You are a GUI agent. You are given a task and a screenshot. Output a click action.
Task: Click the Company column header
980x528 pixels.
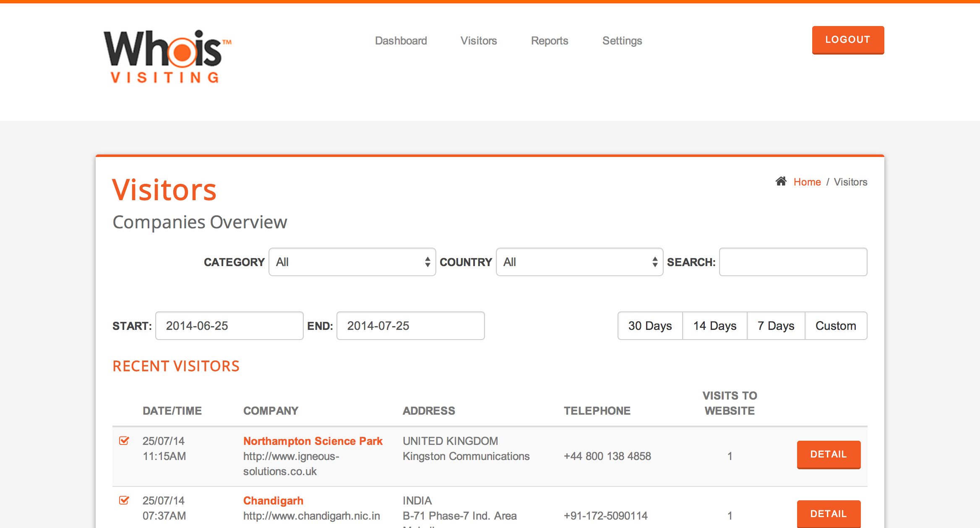tap(271, 411)
